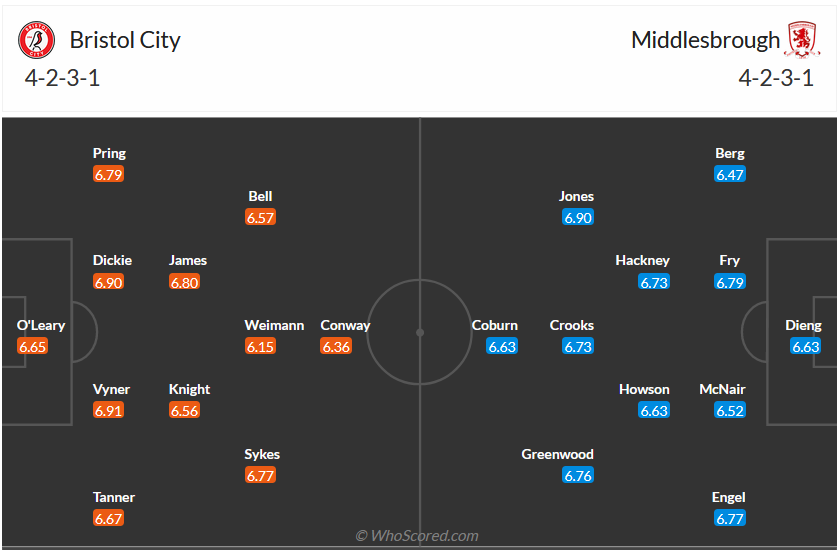This screenshot has width=837, height=550.
Task: Open player Sykes by name
Action: coord(262,454)
